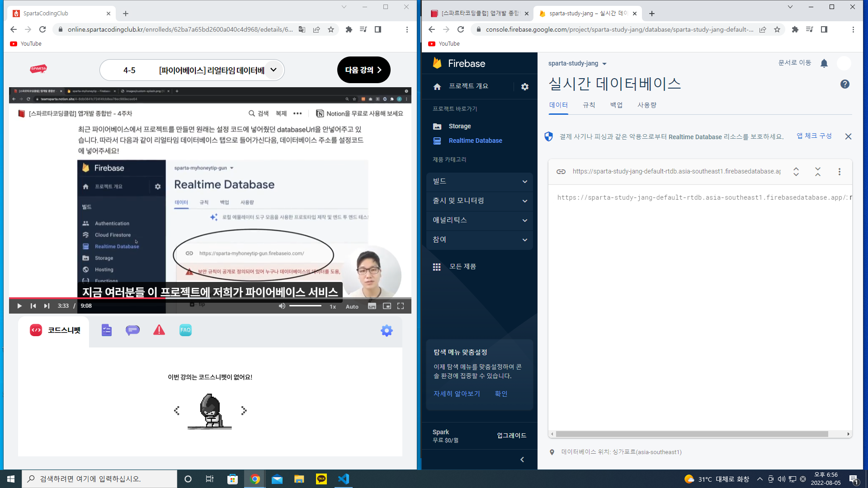Open the checklist notes tab icon
Image resolution: width=868 pixels, height=488 pixels.
[x=107, y=330]
